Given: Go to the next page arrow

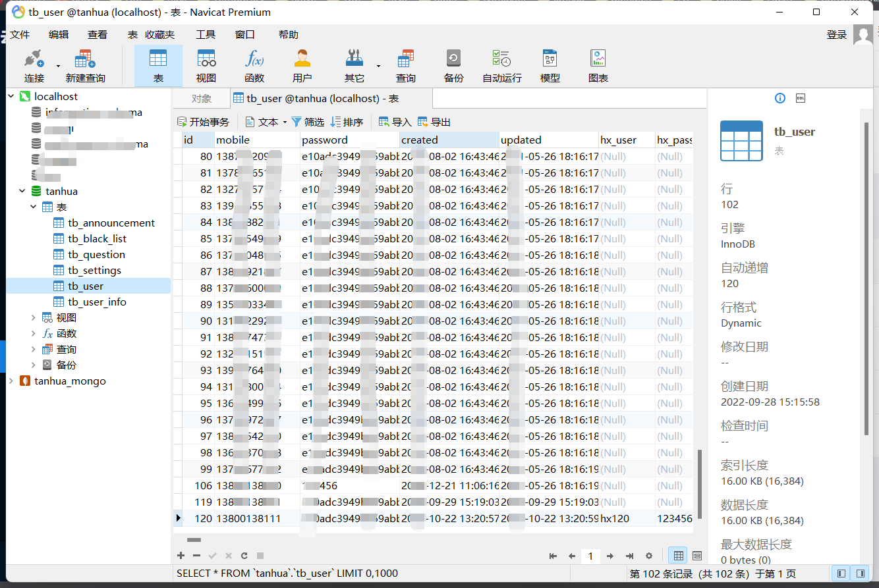Looking at the screenshot, I should pos(610,556).
